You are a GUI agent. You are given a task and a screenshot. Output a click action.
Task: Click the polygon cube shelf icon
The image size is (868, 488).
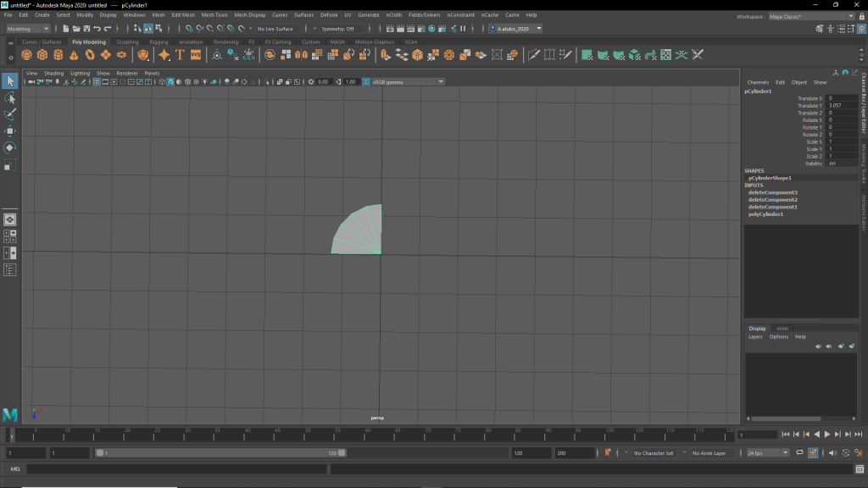click(x=42, y=55)
